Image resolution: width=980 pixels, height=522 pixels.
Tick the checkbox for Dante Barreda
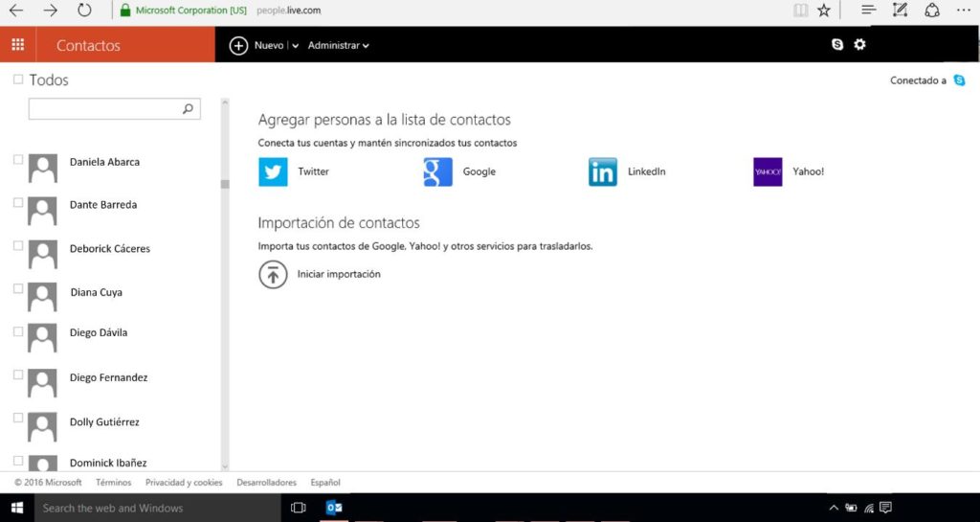pyautogui.click(x=18, y=202)
